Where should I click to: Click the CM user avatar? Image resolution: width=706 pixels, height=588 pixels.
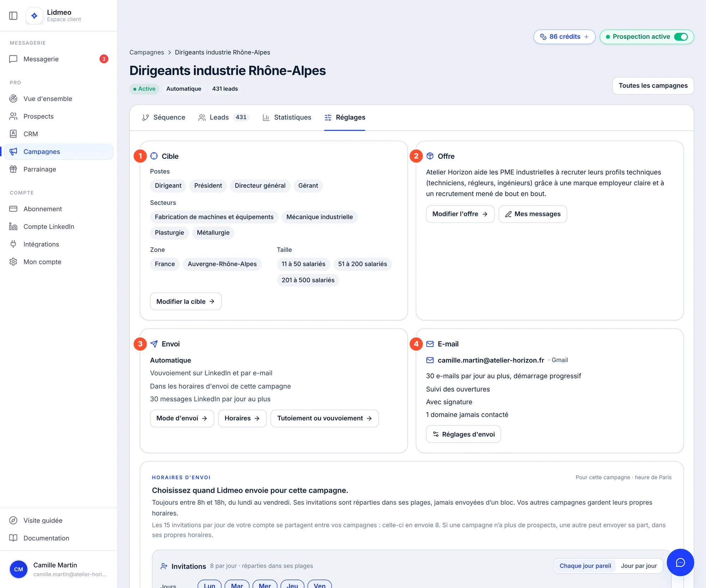19,569
